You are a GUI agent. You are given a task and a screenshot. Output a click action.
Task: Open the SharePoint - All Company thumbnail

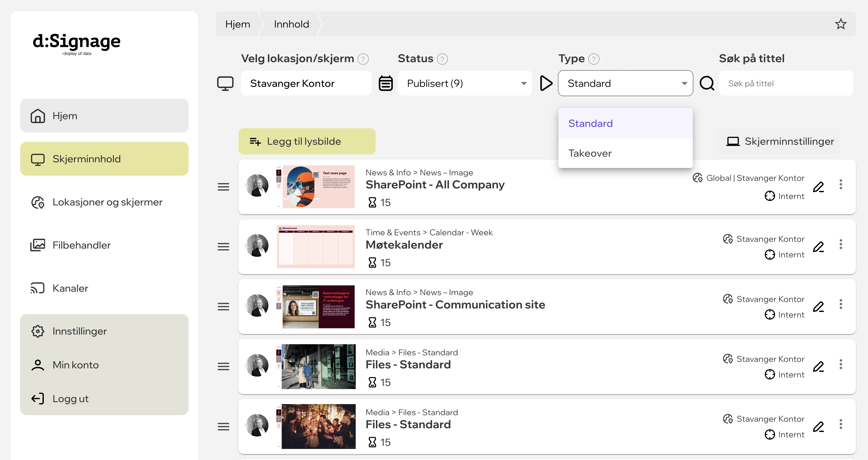click(x=316, y=186)
